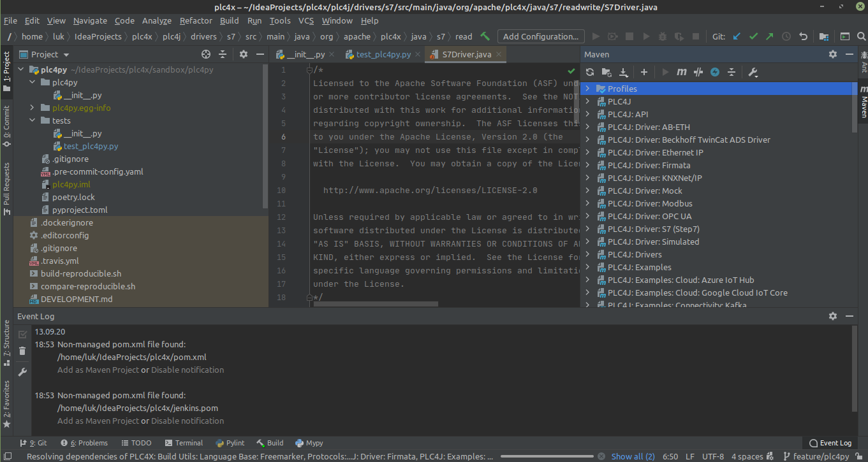Open the Refactor menu
This screenshot has width=868, height=462.
click(196, 20)
